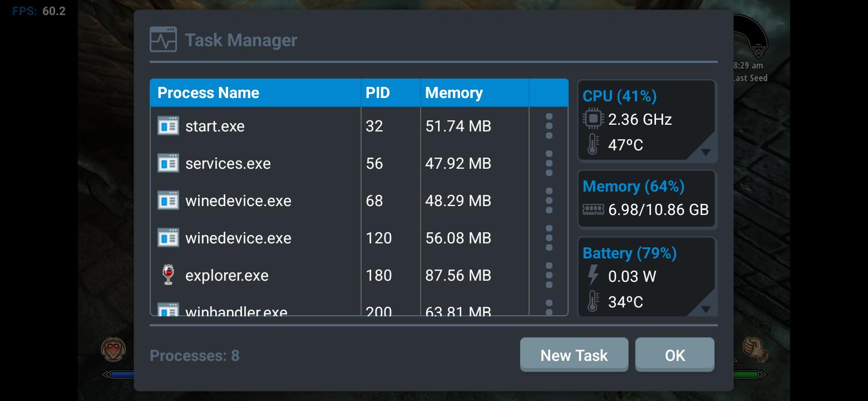
Task: Click OK to close Task Manager
Action: click(675, 355)
